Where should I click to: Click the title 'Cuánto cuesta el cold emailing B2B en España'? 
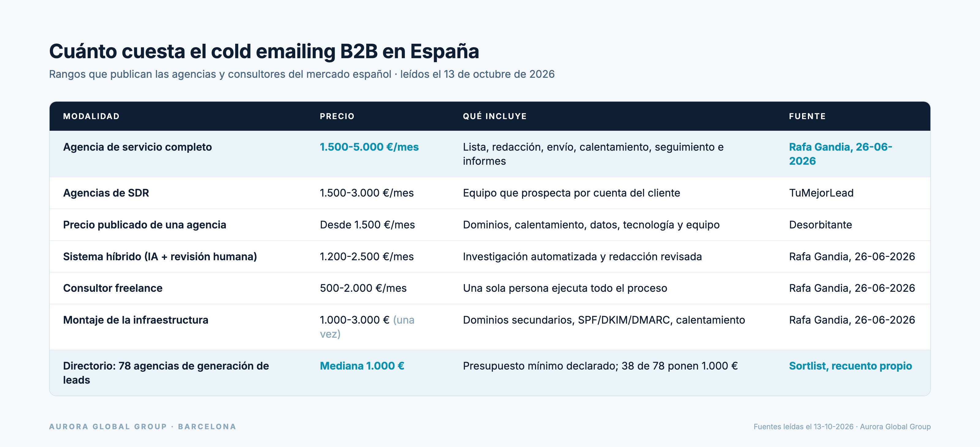[x=264, y=51]
